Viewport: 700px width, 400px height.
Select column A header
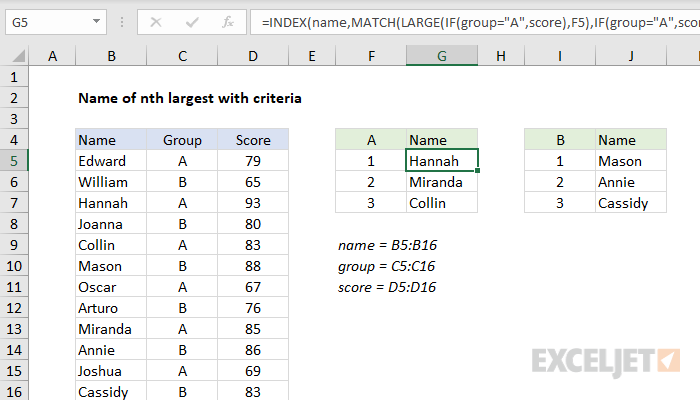click(52, 56)
